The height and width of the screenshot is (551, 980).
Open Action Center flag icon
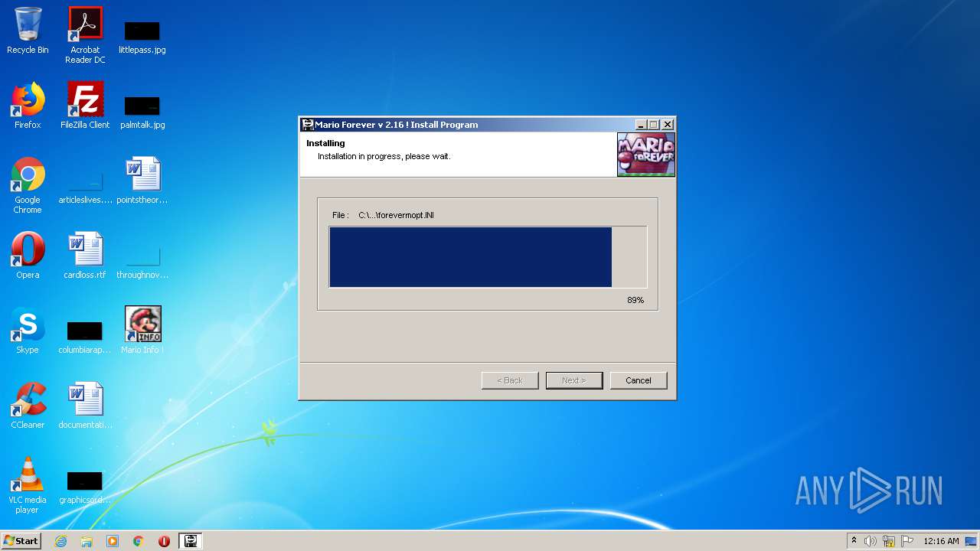[907, 541]
